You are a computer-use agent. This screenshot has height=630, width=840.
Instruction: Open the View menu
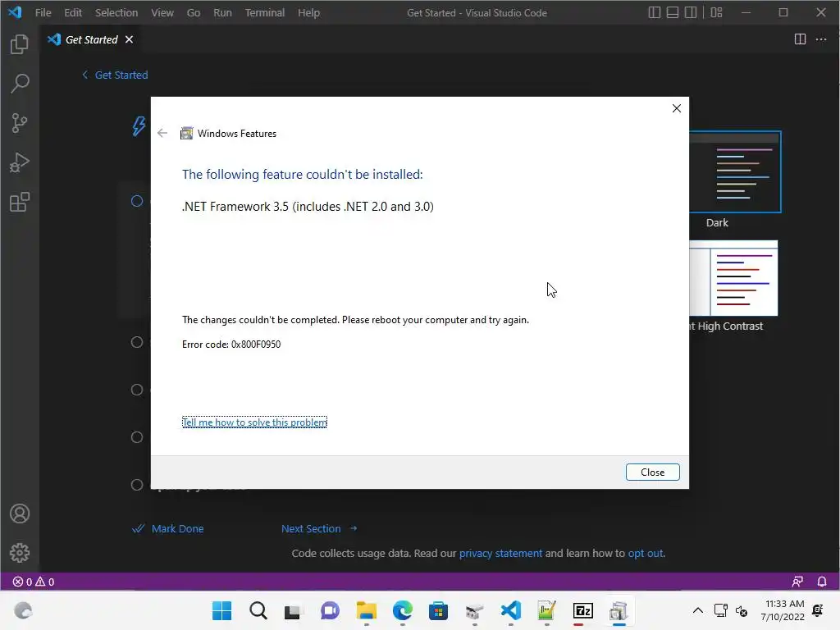pyautogui.click(x=162, y=12)
